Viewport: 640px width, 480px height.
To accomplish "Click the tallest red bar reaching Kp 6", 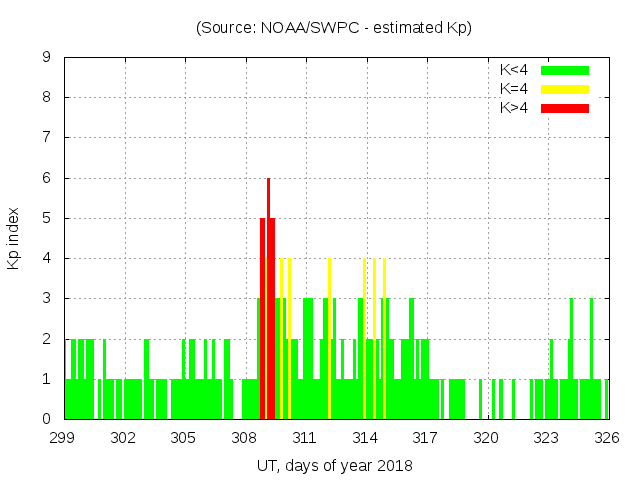I will (268, 300).
